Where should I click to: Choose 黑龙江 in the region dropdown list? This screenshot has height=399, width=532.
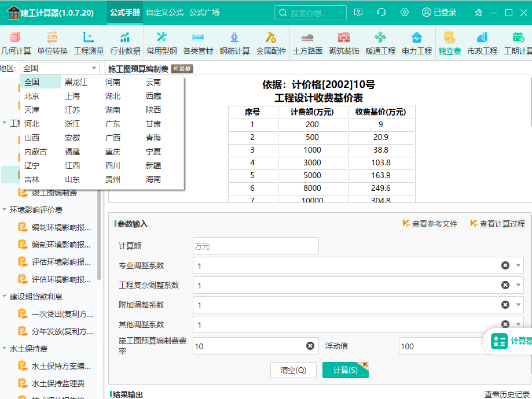point(76,82)
